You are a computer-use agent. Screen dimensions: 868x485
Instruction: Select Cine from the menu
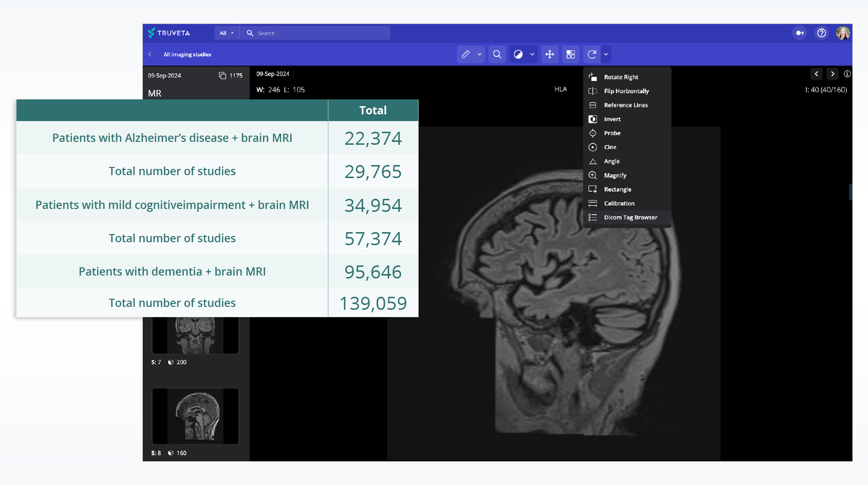coord(627,147)
